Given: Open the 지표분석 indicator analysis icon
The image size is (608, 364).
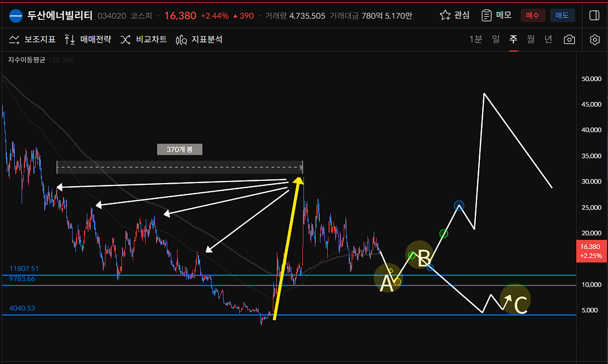Looking at the screenshot, I should tap(181, 40).
